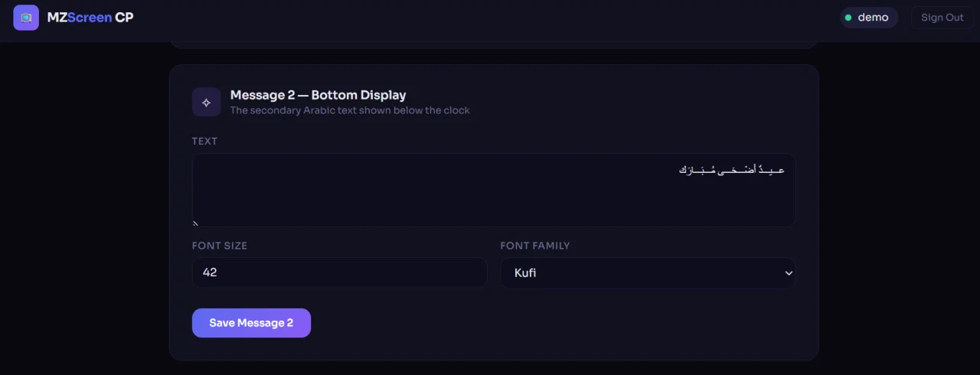Click the TEXT field label

(x=204, y=141)
